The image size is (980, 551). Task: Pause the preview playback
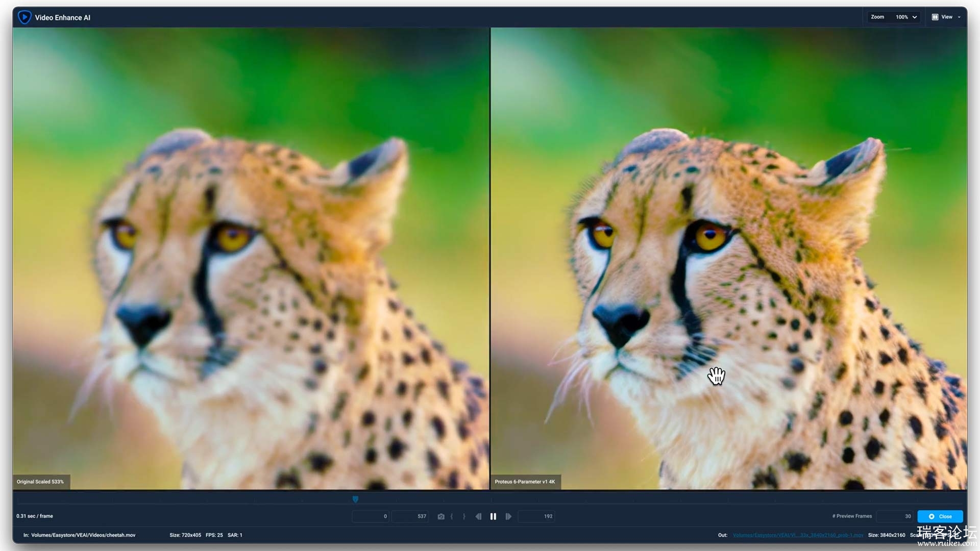493,516
